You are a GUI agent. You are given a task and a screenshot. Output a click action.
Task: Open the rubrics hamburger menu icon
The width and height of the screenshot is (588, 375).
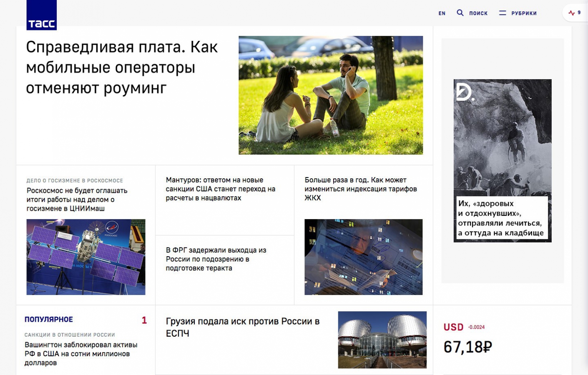503,13
